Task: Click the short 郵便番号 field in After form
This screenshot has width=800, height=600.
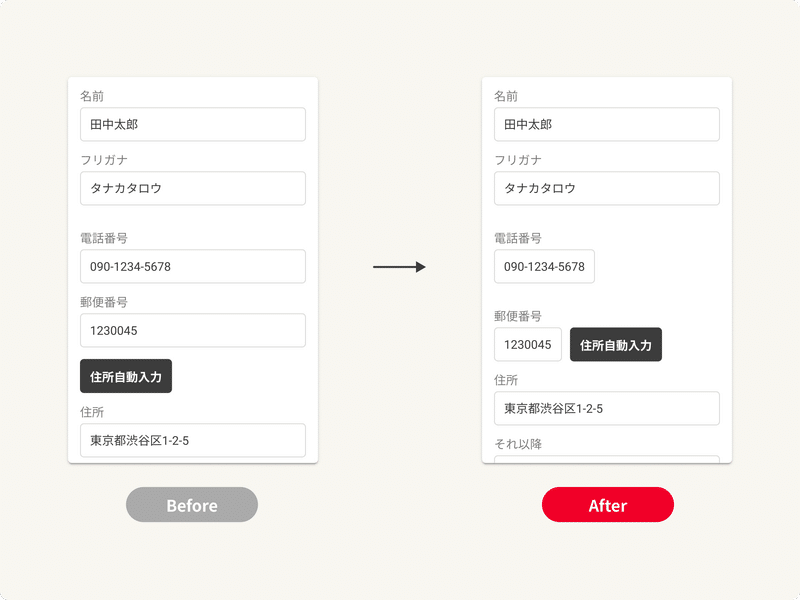Action: pyautogui.click(x=528, y=344)
